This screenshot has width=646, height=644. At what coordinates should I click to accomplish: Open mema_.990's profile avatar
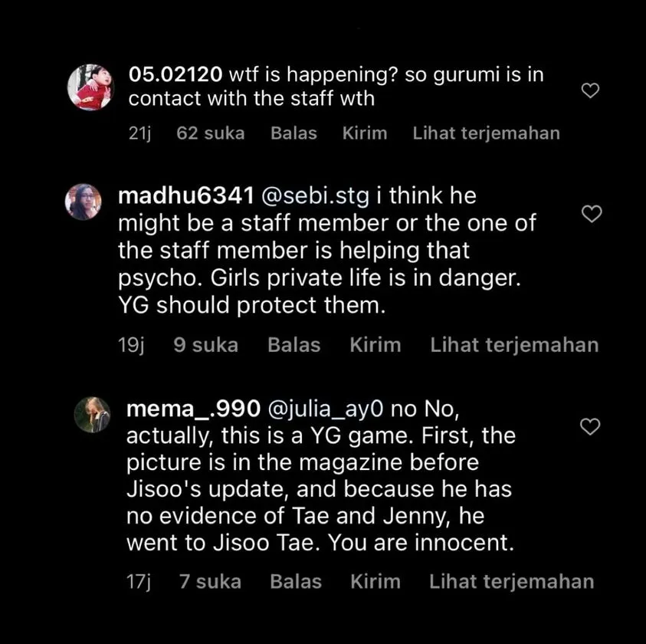point(93,415)
